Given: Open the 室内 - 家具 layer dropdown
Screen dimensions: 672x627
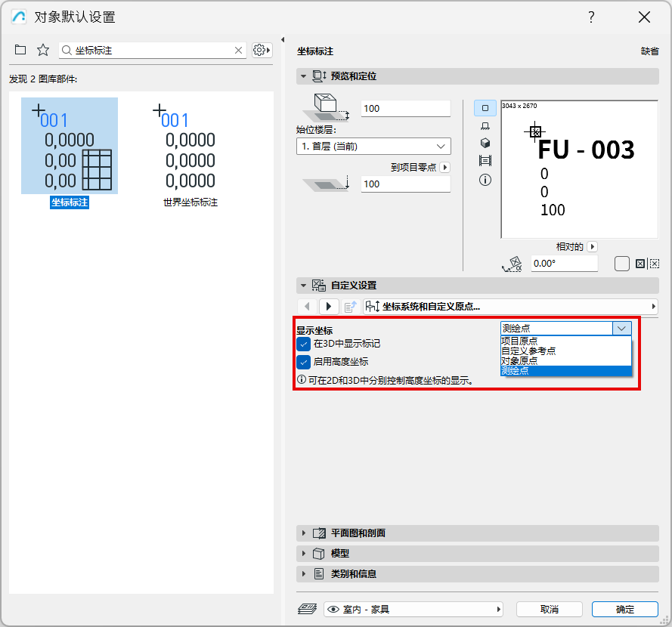Looking at the screenshot, I should coord(413,609).
